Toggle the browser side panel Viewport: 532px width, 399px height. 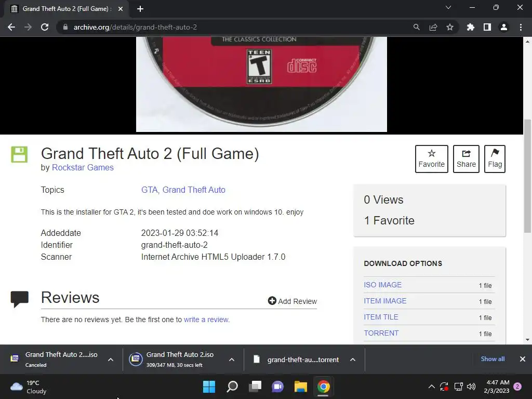pyautogui.click(x=487, y=27)
